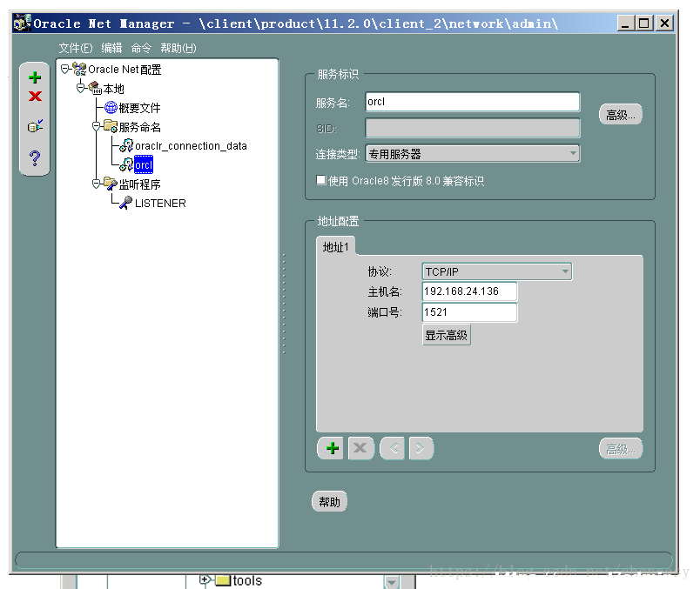Viewport: 700px width, 589px height.
Task: Minimize the Oracle Net Manager window
Action: 625,23
